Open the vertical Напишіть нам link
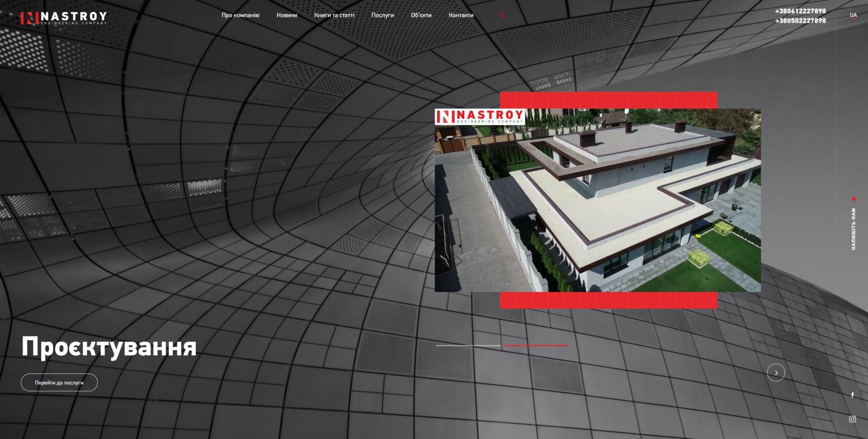This screenshot has height=439, width=868. coord(853,228)
